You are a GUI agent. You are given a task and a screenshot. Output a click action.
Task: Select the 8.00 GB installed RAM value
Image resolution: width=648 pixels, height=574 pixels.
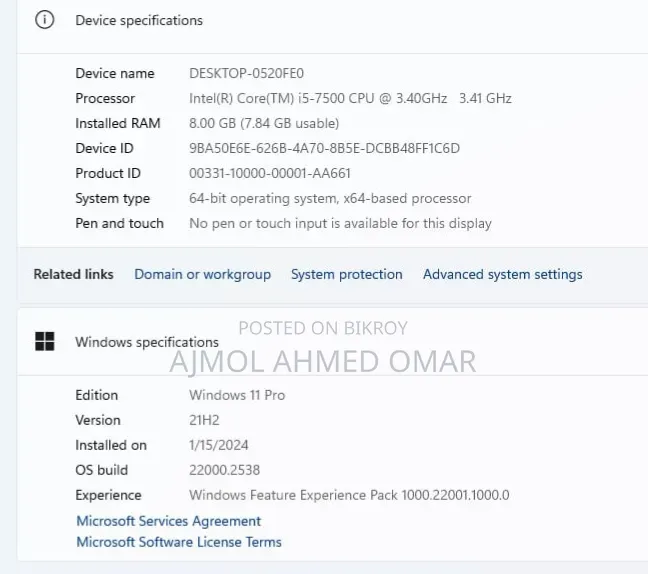[264, 123]
